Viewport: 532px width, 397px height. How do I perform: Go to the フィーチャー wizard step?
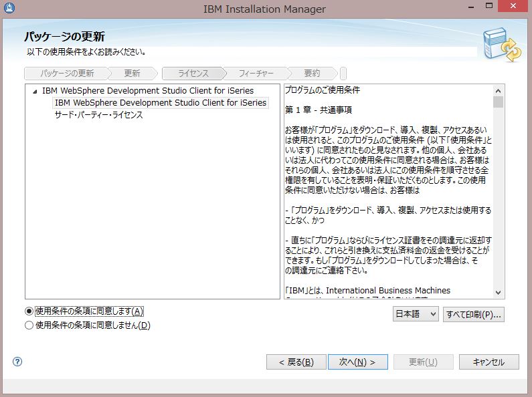(x=256, y=73)
